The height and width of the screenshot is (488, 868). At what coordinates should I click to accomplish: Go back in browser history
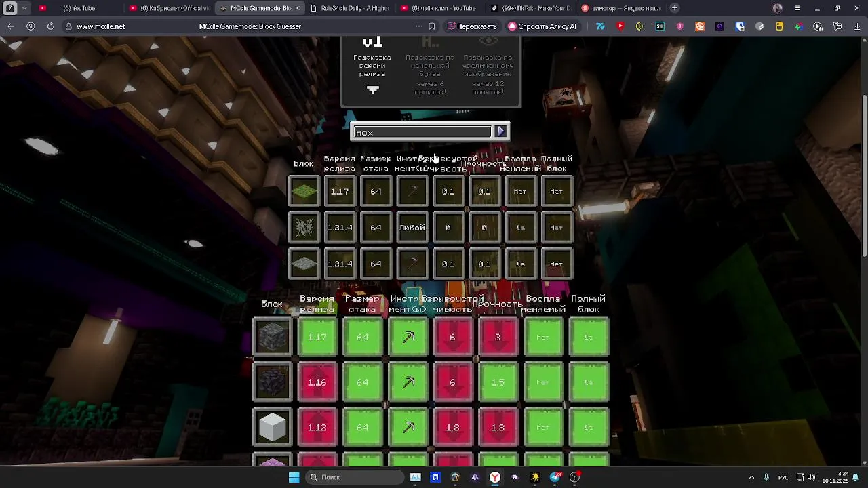pyautogui.click(x=11, y=26)
